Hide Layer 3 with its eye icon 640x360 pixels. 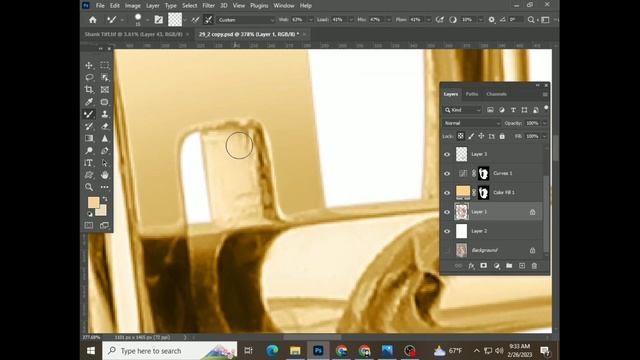tap(447, 154)
